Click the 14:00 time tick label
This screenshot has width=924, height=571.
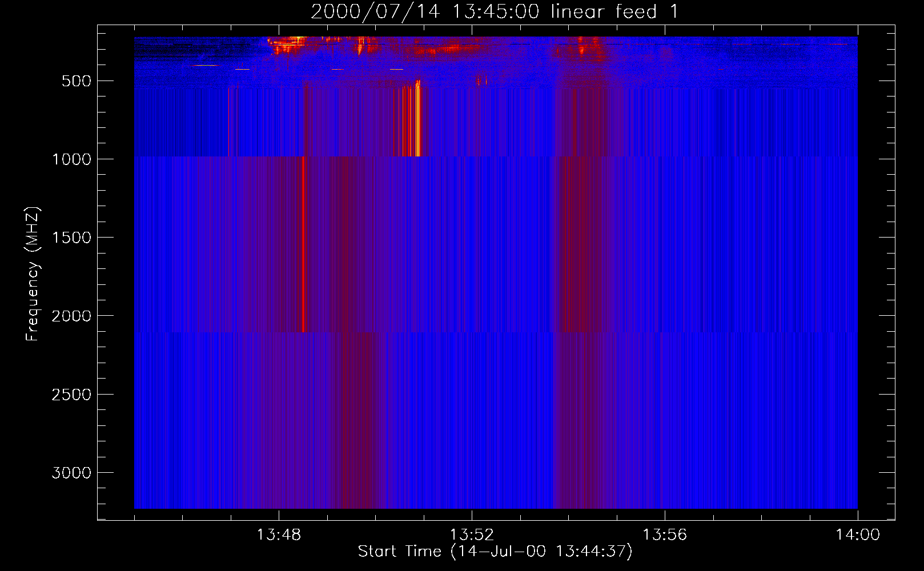(x=858, y=535)
